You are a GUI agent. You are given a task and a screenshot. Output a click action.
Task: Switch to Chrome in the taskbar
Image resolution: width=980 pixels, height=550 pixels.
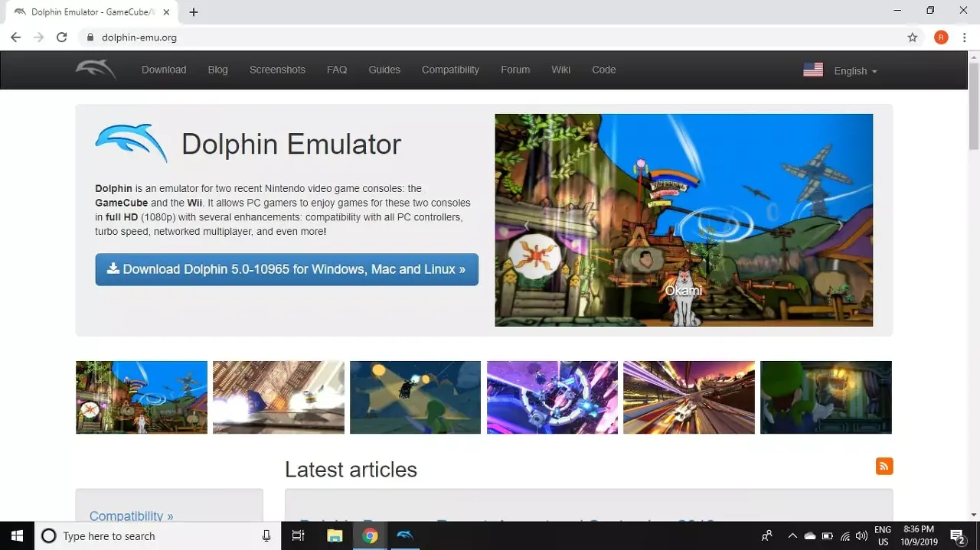point(370,535)
